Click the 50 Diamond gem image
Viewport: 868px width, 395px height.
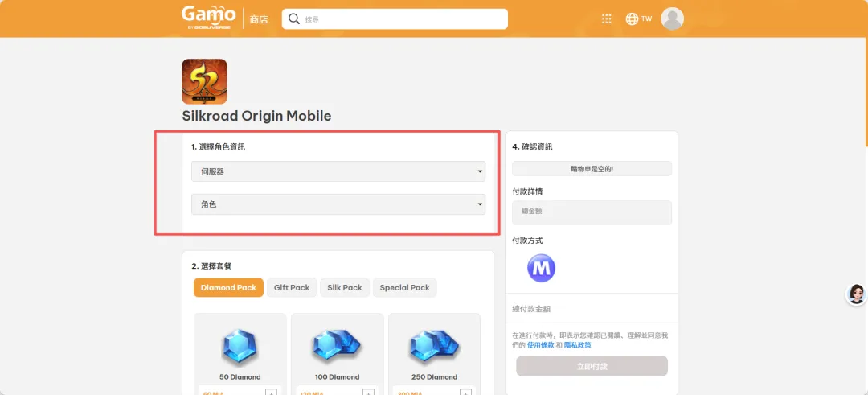(x=240, y=346)
